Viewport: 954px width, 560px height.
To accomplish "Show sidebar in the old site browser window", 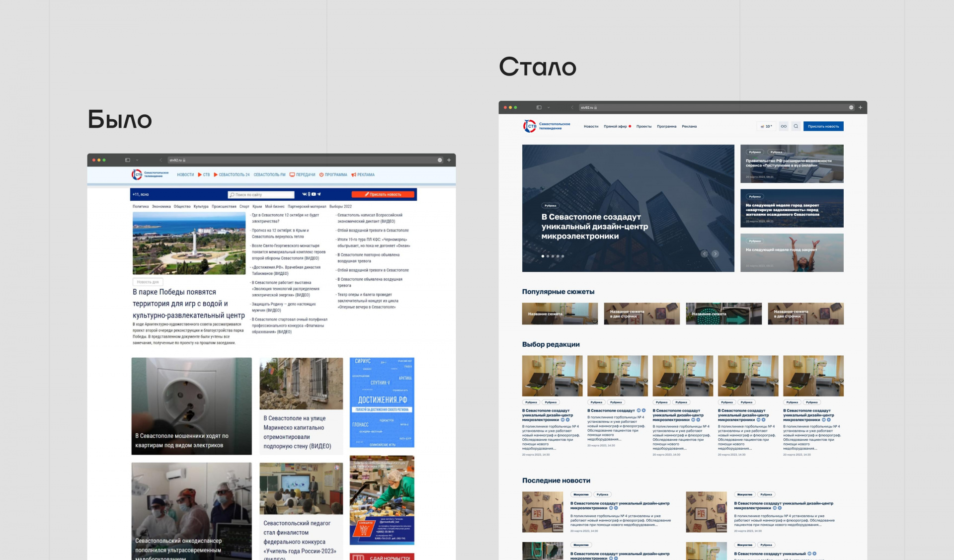I will 128,160.
